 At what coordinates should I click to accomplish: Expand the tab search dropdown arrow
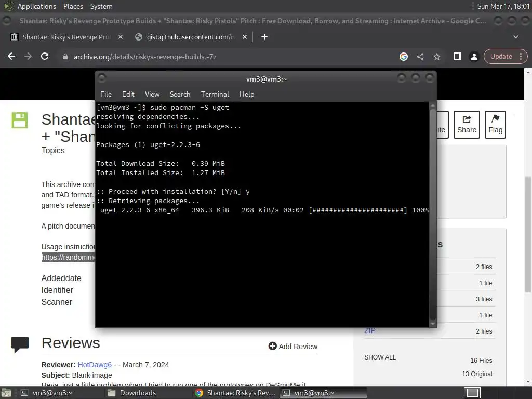tap(516, 37)
